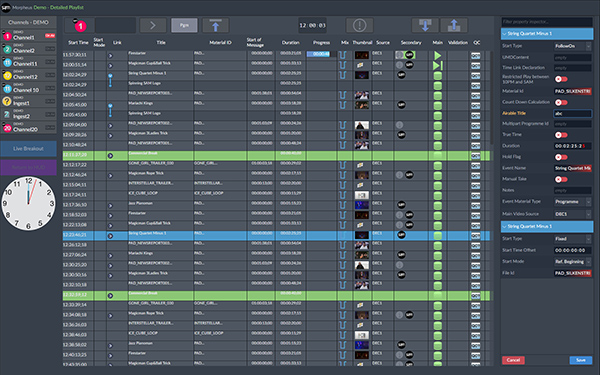600x375 pixels.
Task: Click the sam secondary icon in the highlighted 12:23:46 row
Action: [x=401, y=235]
